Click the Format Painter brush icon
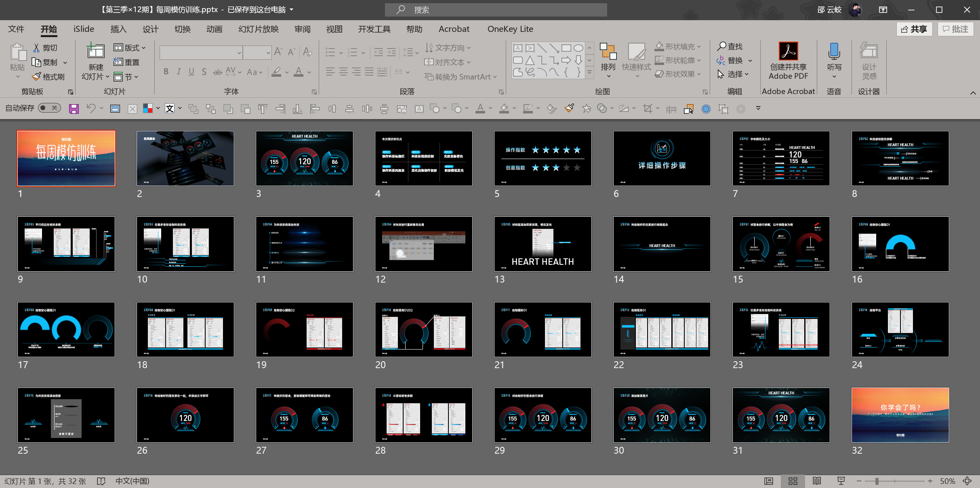The height and width of the screenshot is (488, 980). coord(37,76)
